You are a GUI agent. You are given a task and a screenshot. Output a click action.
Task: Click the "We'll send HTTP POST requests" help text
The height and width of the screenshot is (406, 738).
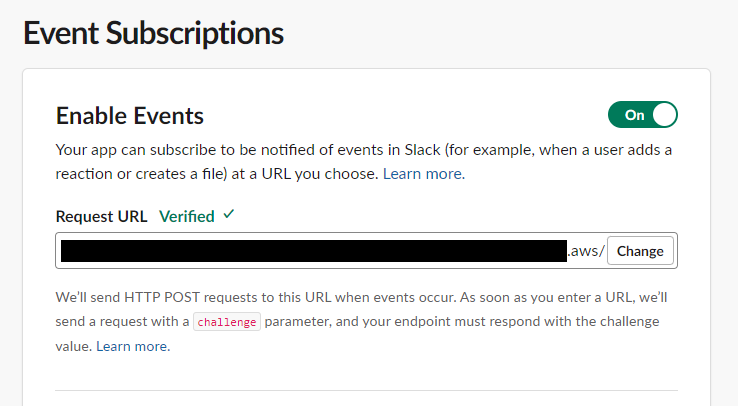tap(361, 297)
